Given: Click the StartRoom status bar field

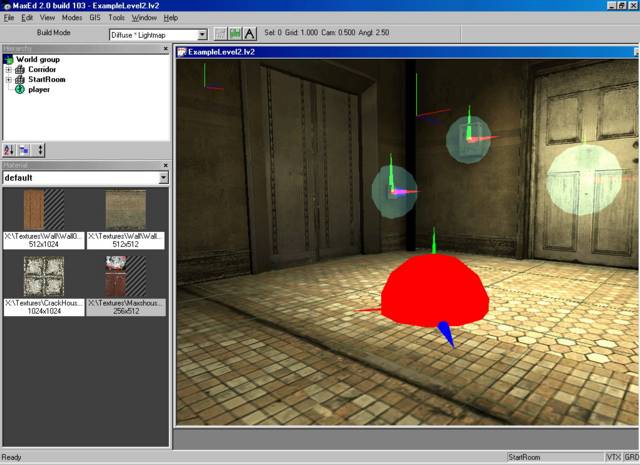Looking at the screenshot, I should [554, 457].
